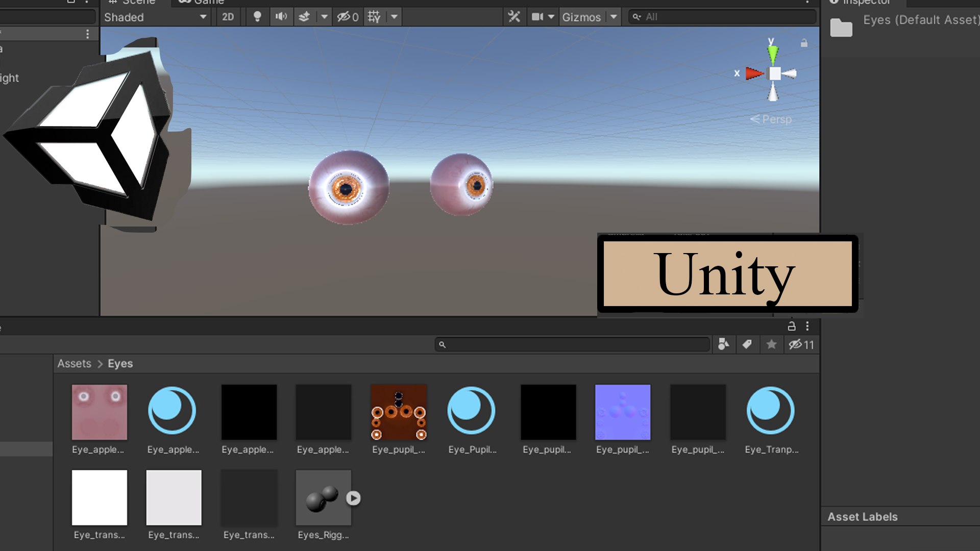Viewport: 980px width, 551px height.
Task: Focus the Scene search field
Action: [722, 17]
